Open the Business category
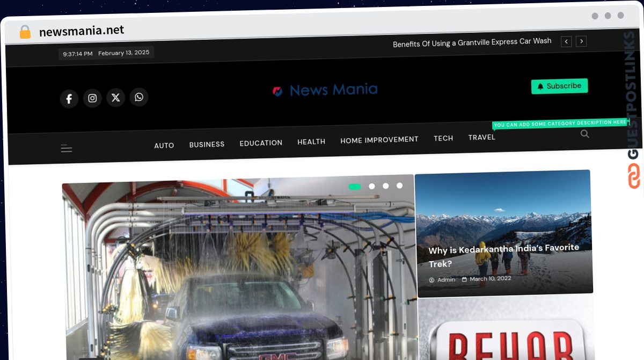644x360 pixels. point(207,145)
